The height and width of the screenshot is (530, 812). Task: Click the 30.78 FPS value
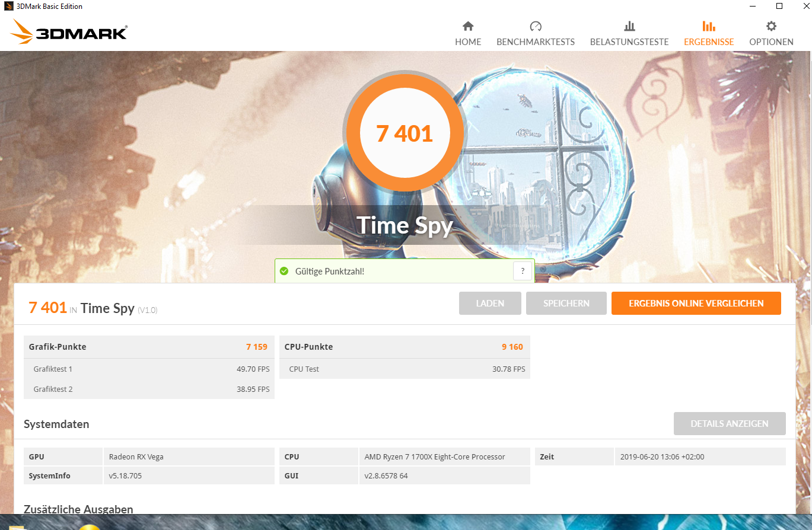pyautogui.click(x=509, y=369)
